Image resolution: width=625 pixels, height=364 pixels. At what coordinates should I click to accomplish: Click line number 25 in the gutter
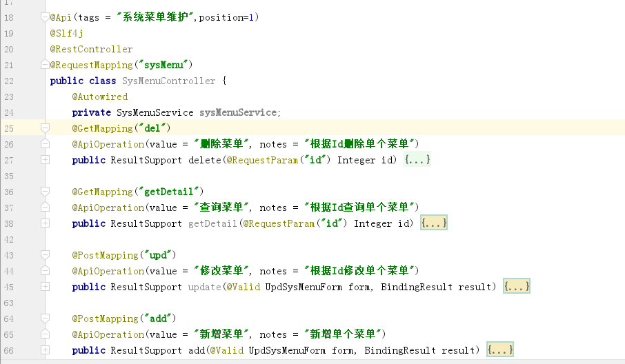(9, 128)
